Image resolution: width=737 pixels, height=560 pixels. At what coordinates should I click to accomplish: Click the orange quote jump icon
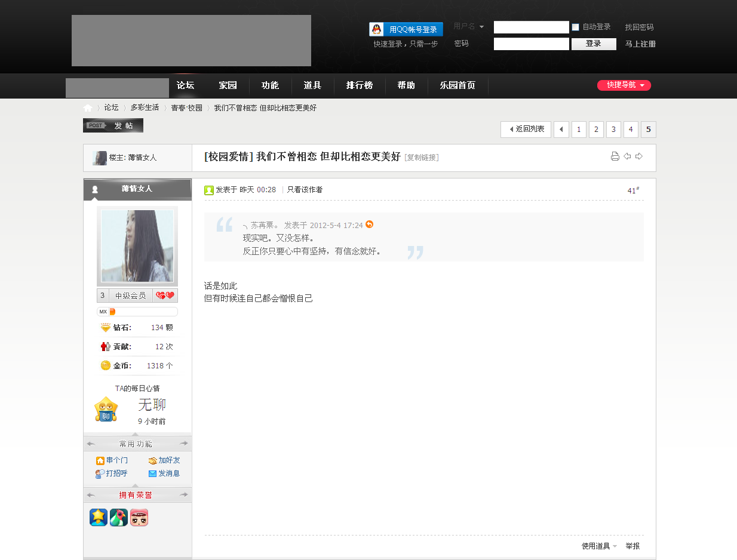(x=369, y=224)
